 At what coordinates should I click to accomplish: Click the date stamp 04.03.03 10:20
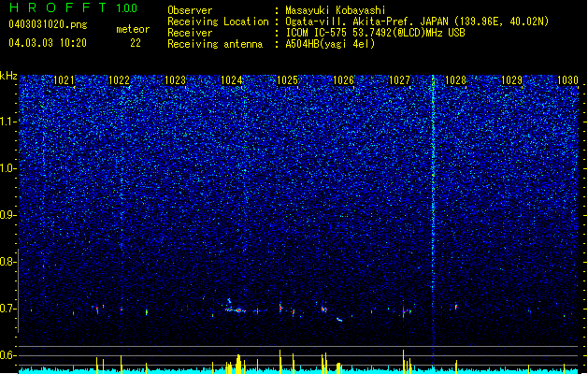point(48,43)
